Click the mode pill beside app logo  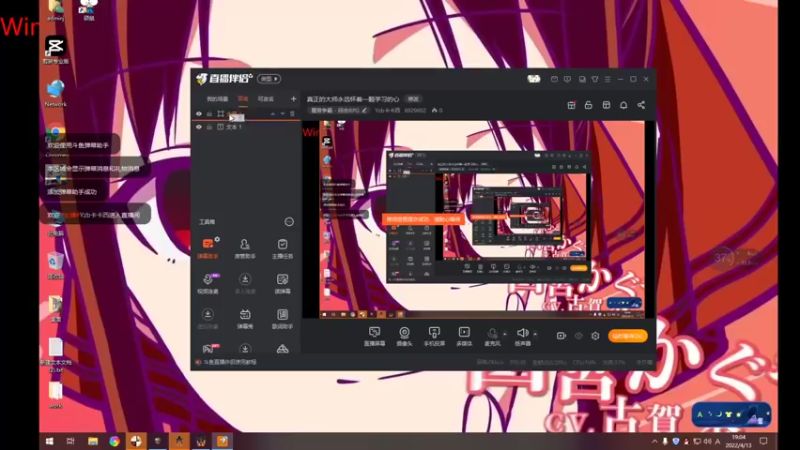269,79
